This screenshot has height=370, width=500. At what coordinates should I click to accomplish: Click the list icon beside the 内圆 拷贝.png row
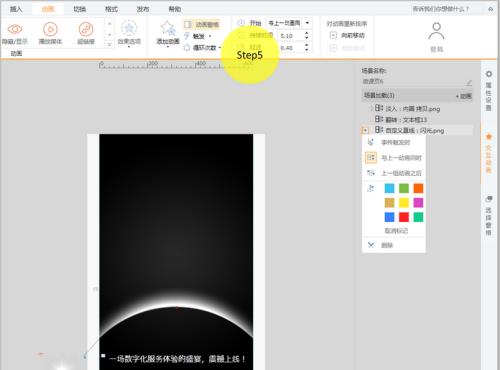(x=379, y=108)
